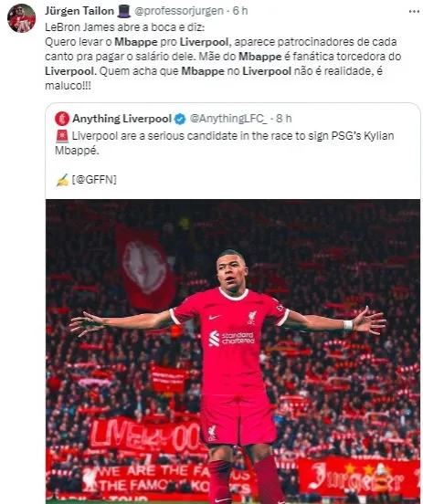
Task: Click the Liverpool crest flag in crowd
Action: [x=146, y=268]
